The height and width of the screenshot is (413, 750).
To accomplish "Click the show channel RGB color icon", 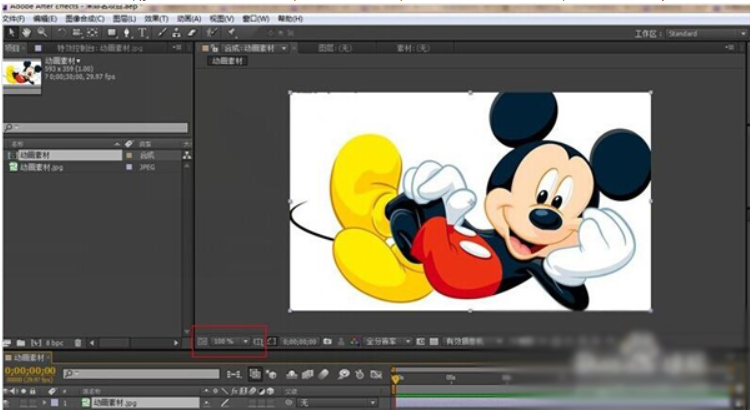I will pyautogui.click(x=354, y=341).
